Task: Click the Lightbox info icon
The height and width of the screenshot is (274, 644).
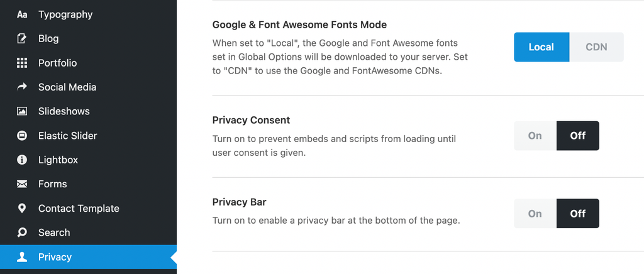Action: pyautogui.click(x=22, y=160)
